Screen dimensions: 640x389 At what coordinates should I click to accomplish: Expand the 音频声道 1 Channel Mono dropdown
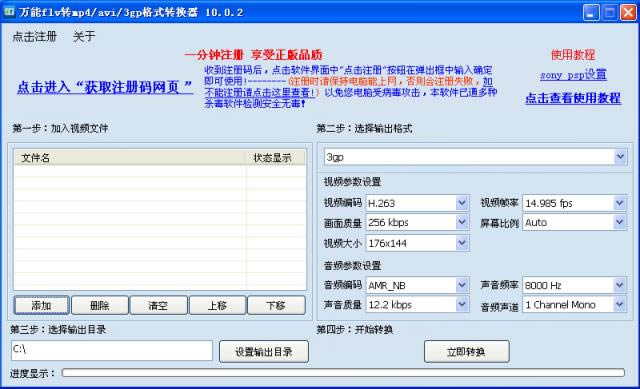[x=619, y=305]
